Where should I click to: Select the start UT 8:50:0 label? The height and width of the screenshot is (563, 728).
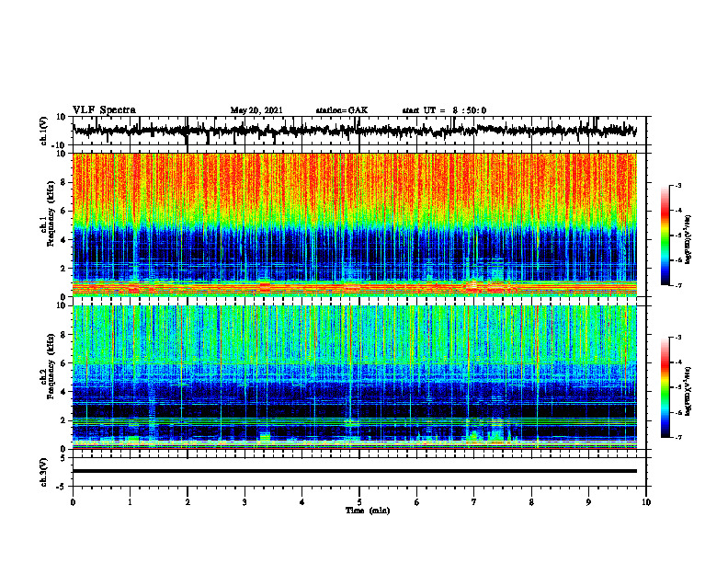444,110
